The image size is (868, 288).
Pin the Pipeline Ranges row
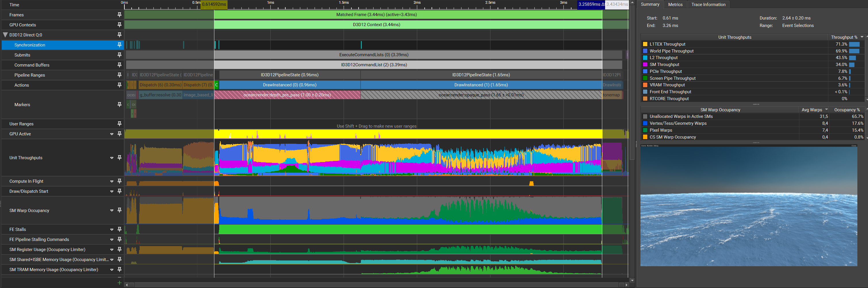119,75
